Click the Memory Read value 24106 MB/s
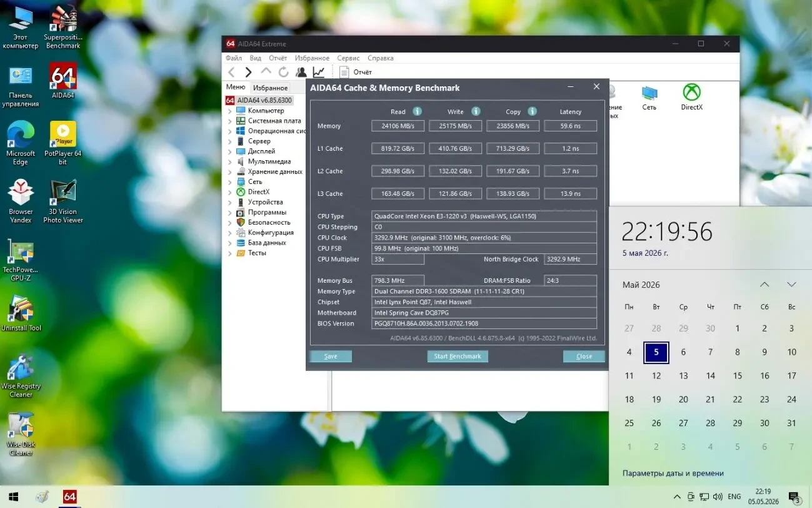The height and width of the screenshot is (508, 812). (x=398, y=126)
